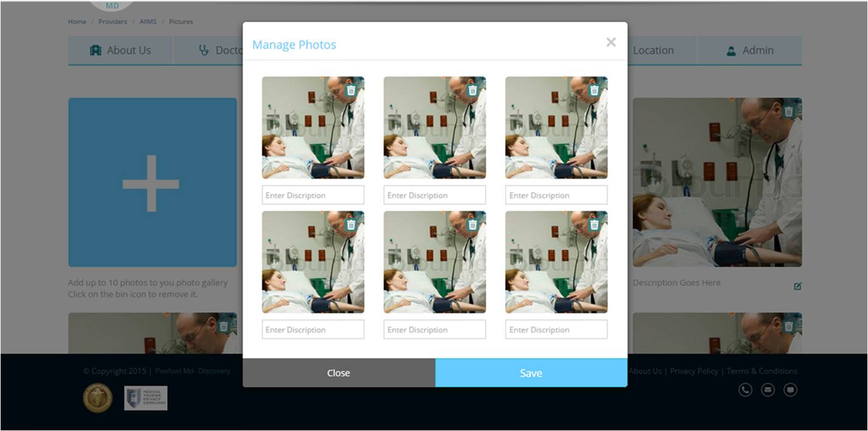Delete the bottom-middle photo in Manage Photos
The width and height of the screenshot is (868, 431).
[x=473, y=225]
